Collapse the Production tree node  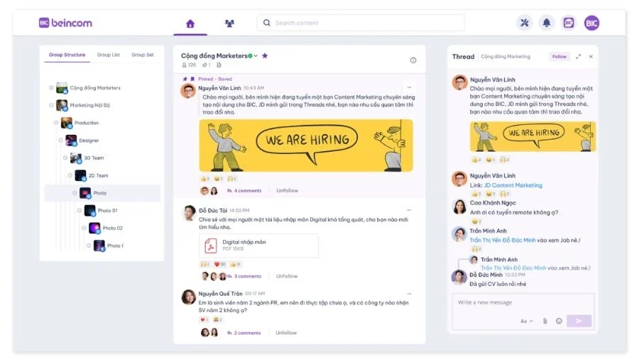pyautogui.click(x=56, y=123)
